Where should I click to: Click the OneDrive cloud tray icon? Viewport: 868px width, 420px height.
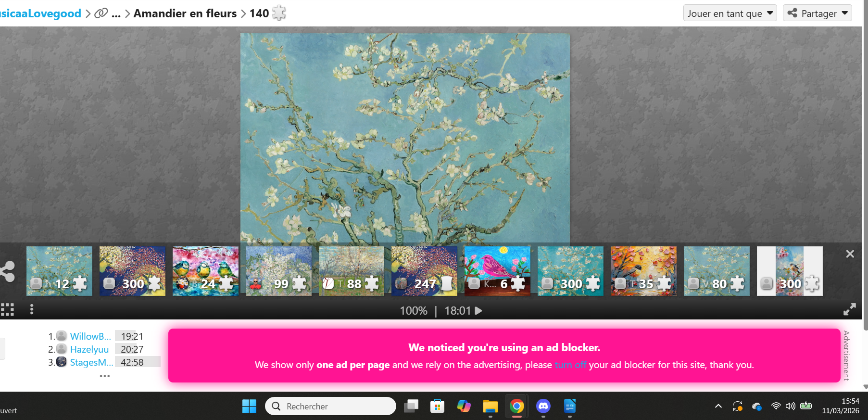click(x=757, y=407)
